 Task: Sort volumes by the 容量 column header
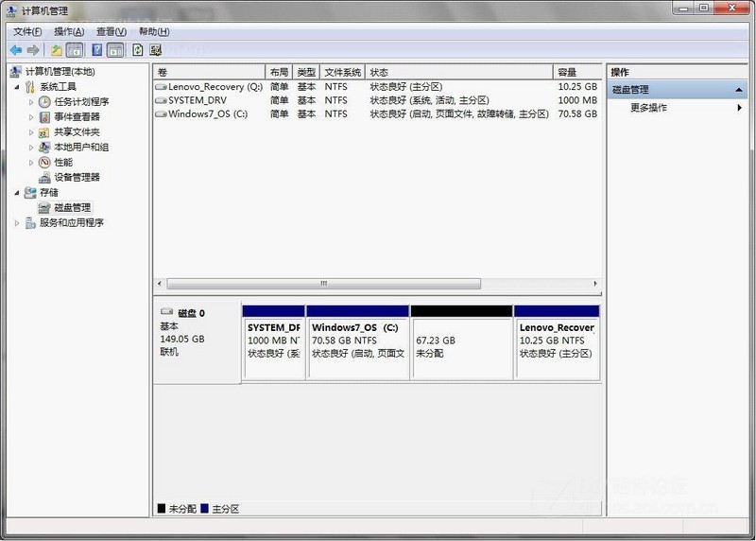[576, 72]
